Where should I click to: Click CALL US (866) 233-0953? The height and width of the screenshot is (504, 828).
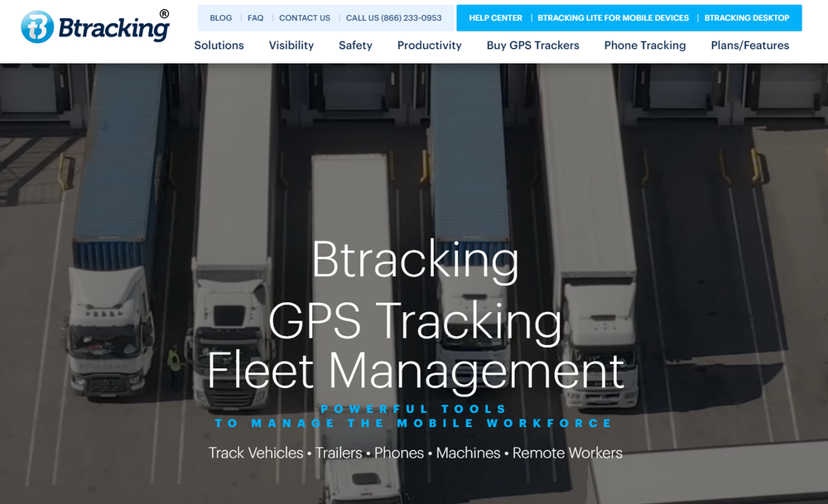pyautogui.click(x=395, y=17)
